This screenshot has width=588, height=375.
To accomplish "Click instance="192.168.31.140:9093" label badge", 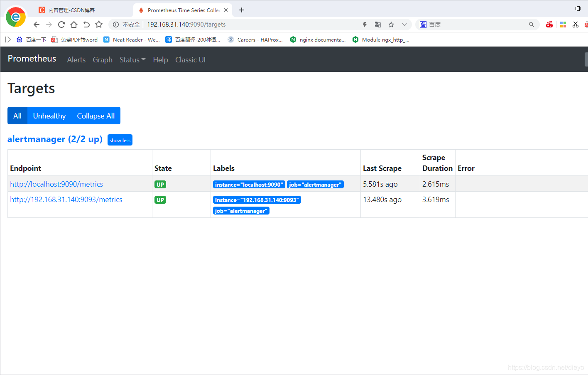I will [257, 200].
